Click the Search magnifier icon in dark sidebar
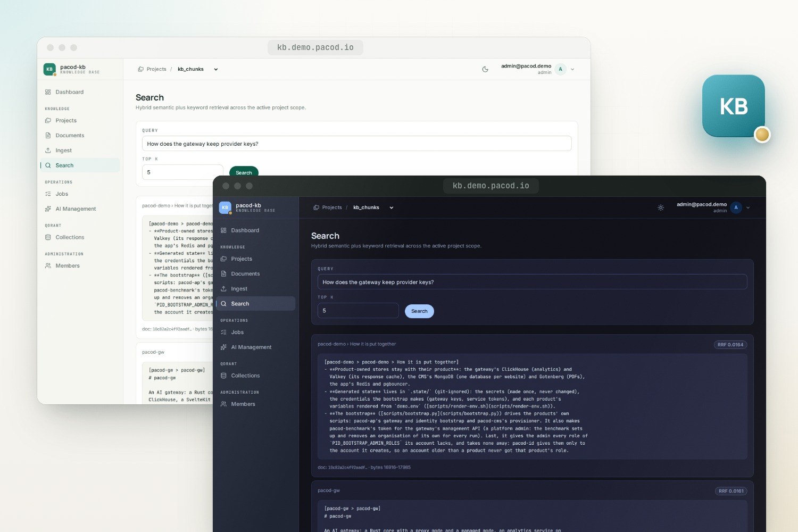This screenshot has width=798, height=532. [224, 304]
